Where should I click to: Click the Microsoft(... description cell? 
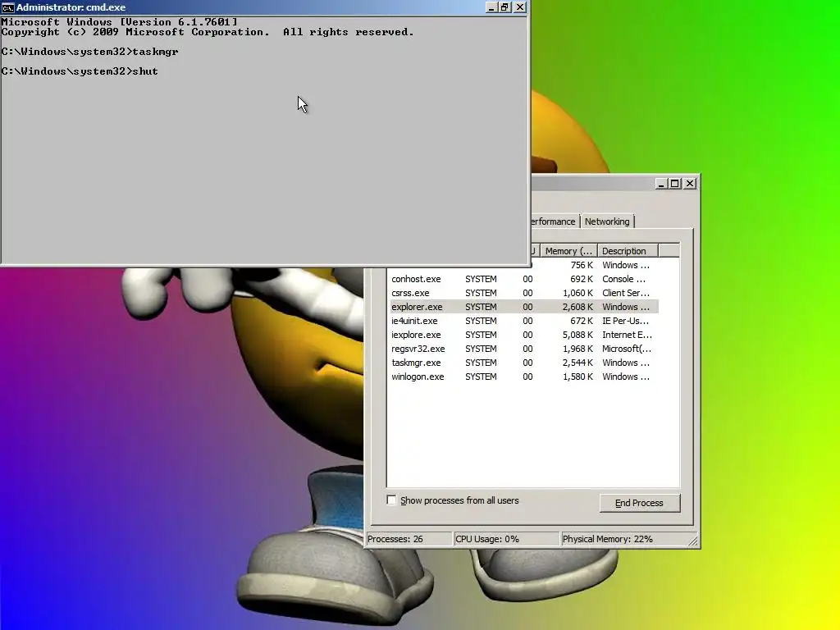(627, 349)
